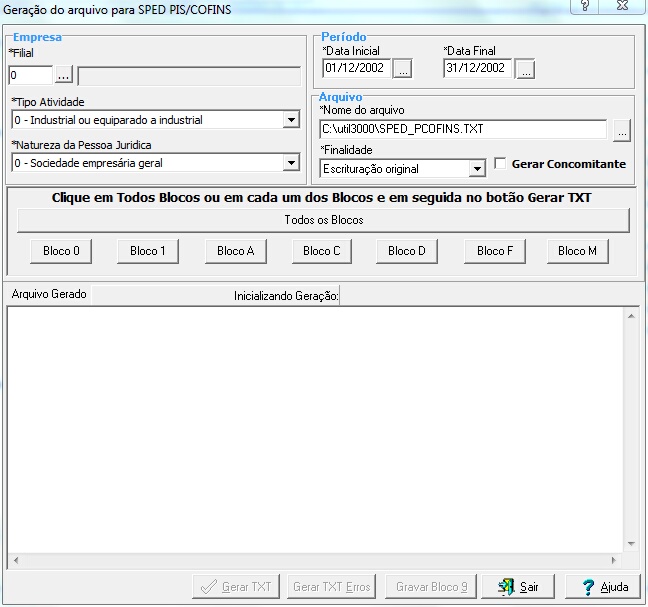This screenshot has height=607, width=648.
Task: Click the Filial code input field
Action: tap(31, 75)
